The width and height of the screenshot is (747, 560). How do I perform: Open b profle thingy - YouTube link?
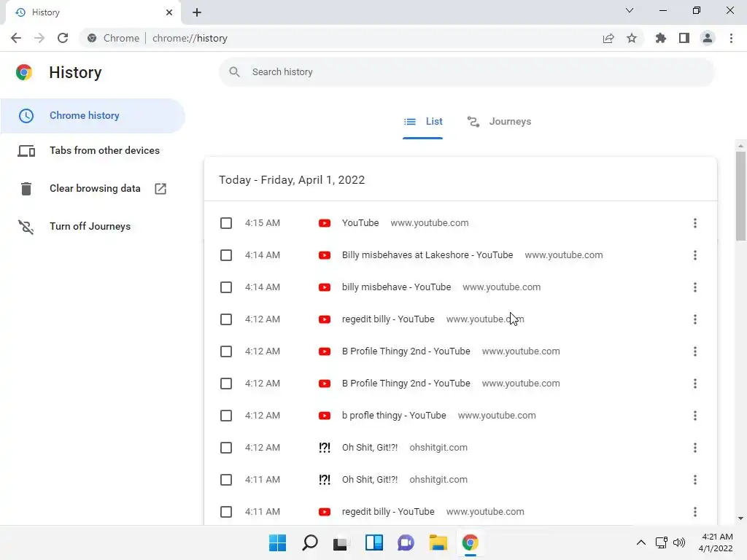[394, 415]
